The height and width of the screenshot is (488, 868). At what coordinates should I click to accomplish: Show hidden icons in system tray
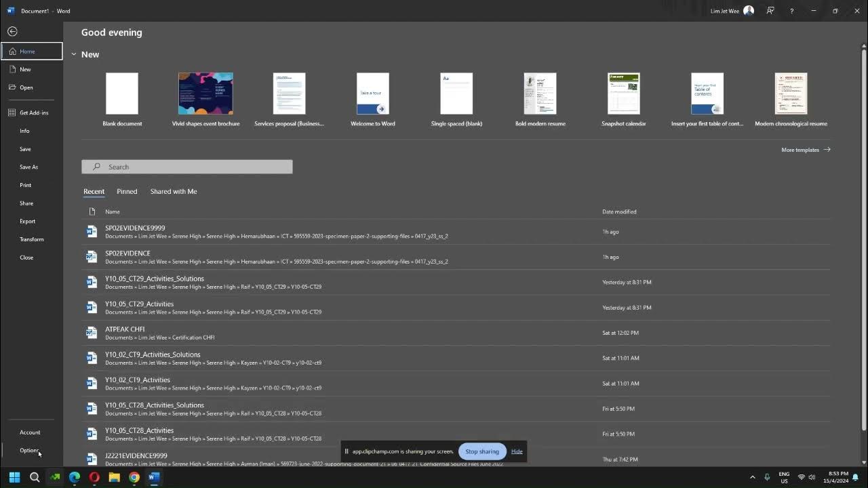tap(752, 477)
